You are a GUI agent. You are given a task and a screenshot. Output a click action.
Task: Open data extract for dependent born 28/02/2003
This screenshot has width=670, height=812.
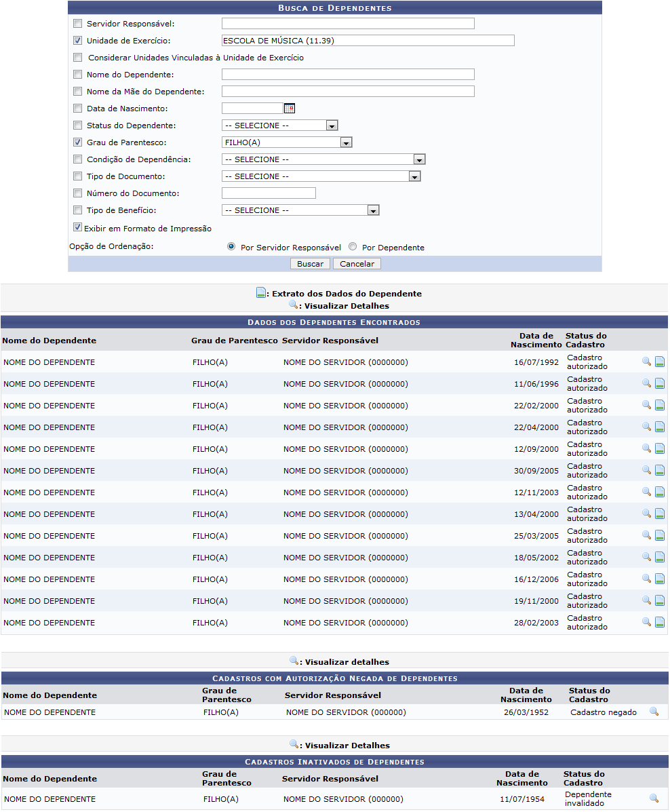click(659, 623)
